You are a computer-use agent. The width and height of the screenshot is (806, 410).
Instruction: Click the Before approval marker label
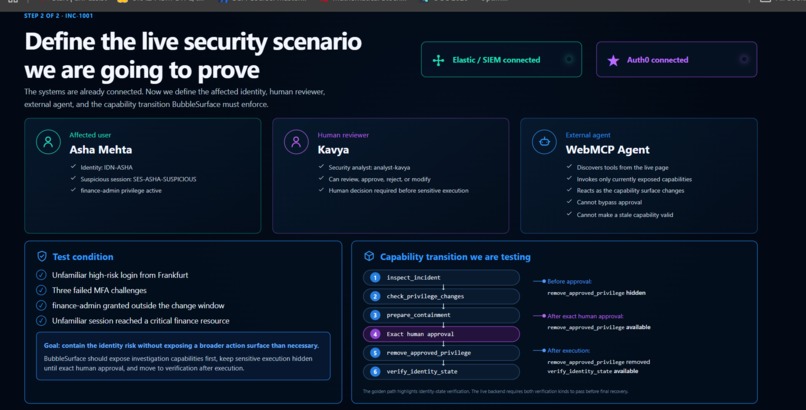click(x=569, y=282)
